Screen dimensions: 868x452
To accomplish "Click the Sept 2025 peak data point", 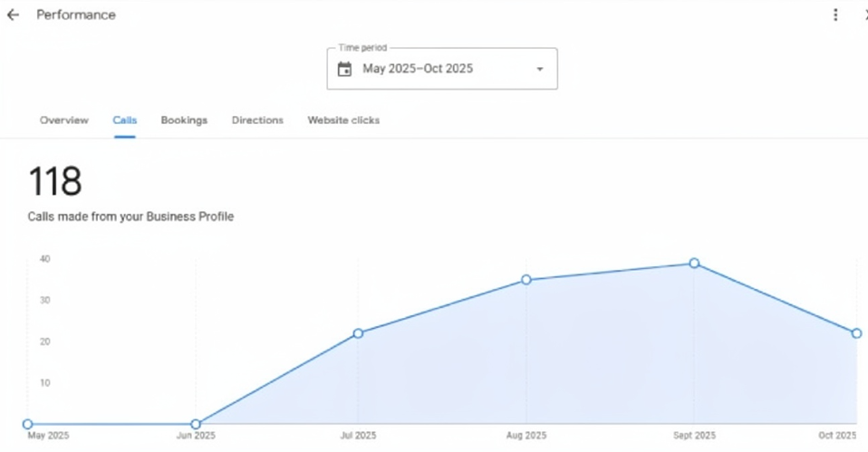I will tap(694, 264).
